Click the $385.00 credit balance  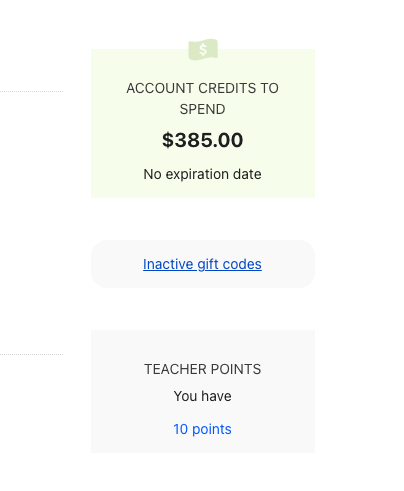pos(203,140)
